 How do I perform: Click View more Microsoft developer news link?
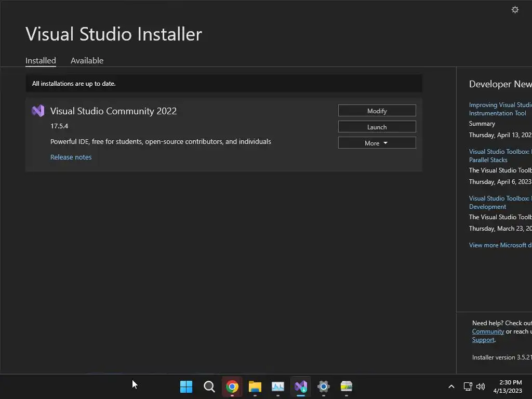click(x=500, y=245)
